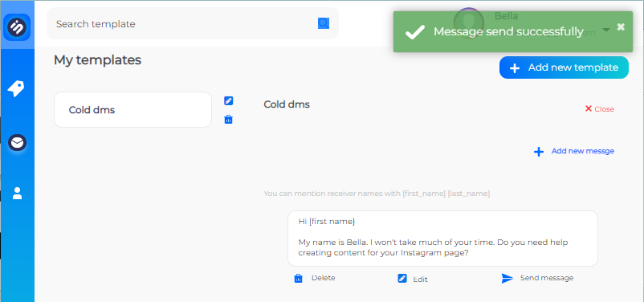The height and width of the screenshot is (302, 644).
Task: Click trash icon beside Cold dms card
Action: (228, 120)
